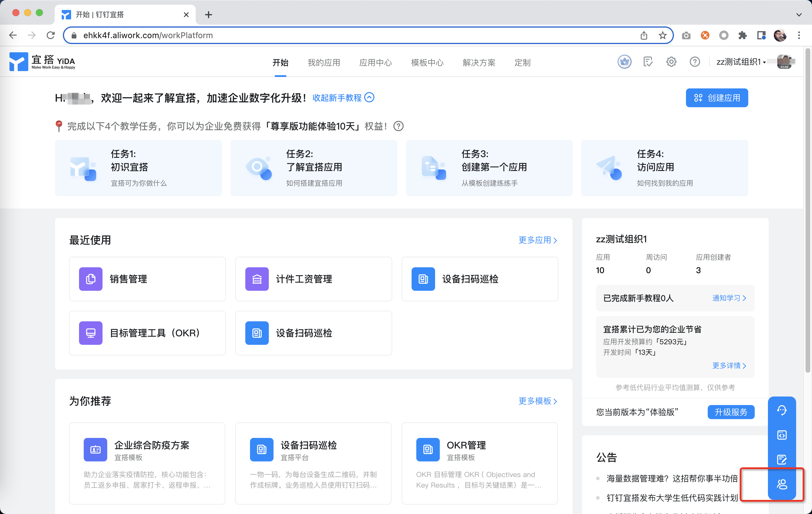Open 应用中心 tab
This screenshot has width=812, height=514.
(x=375, y=62)
